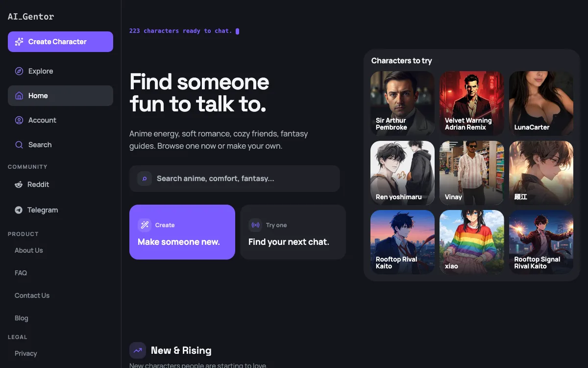Click the COMMUNITY section label

(27, 167)
